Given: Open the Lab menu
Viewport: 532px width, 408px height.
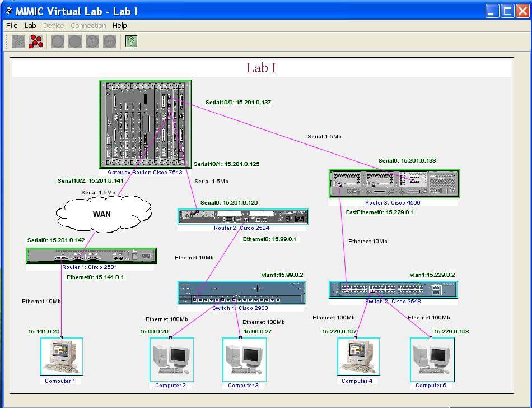Looking at the screenshot, I should pyautogui.click(x=31, y=25).
